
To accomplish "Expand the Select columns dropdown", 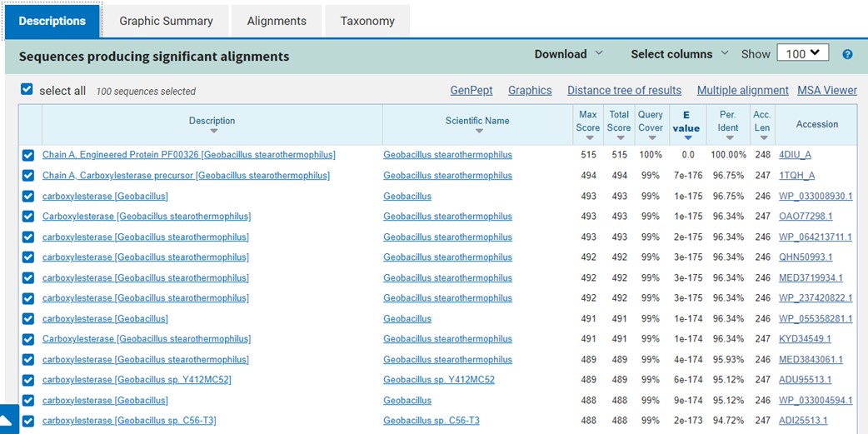I will pos(679,54).
